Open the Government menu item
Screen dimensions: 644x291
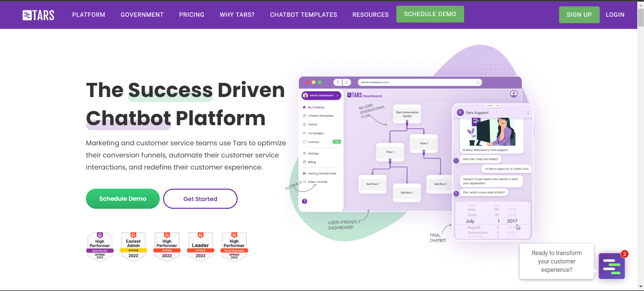142,15
